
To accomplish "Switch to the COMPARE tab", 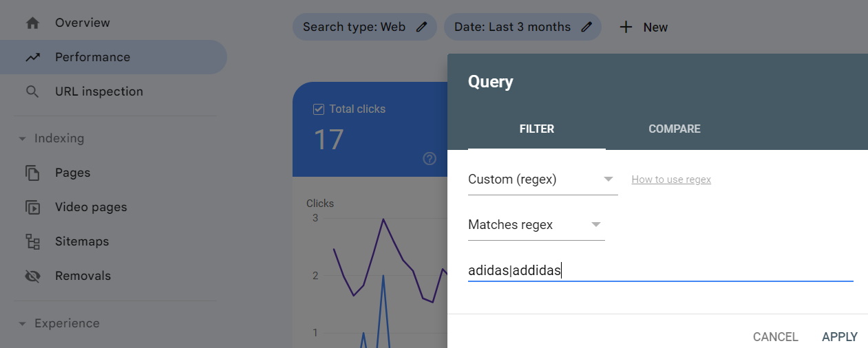I will click(675, 129).
